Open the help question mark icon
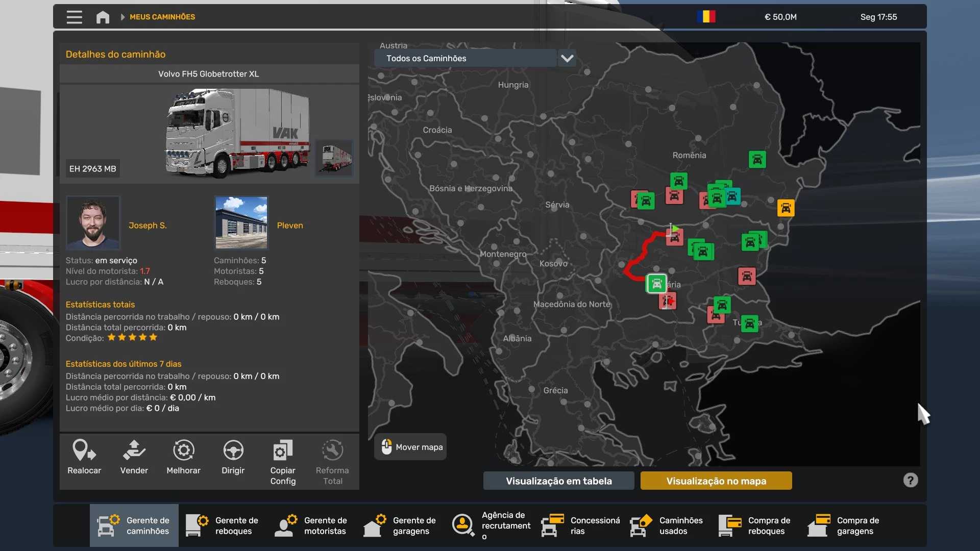 [910, 480]
